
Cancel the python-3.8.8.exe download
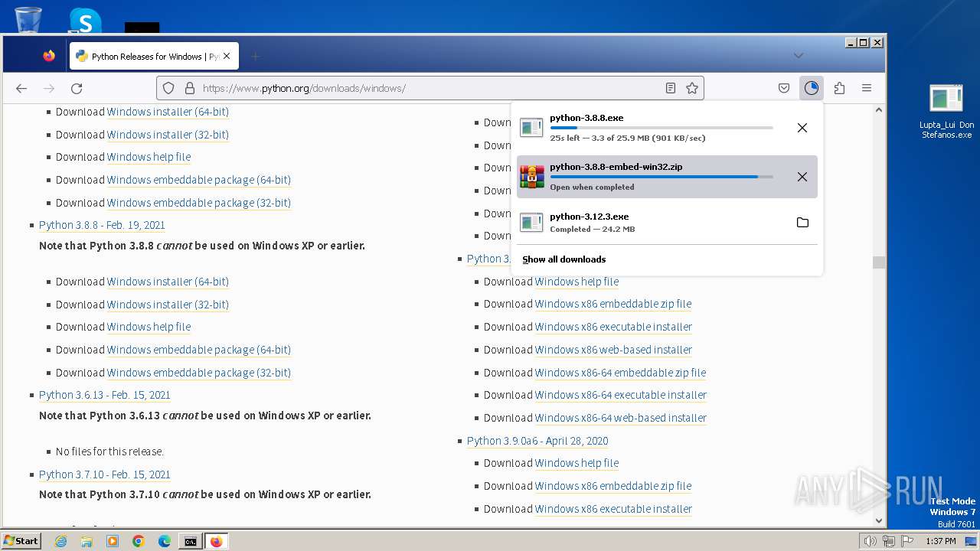(x=802, y=128)
